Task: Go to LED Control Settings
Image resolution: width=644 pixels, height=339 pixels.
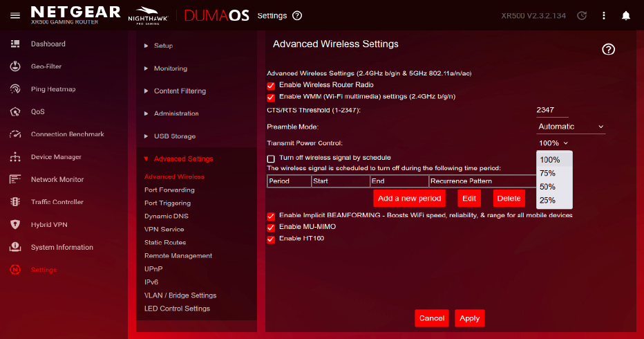Action: (177, 309)
